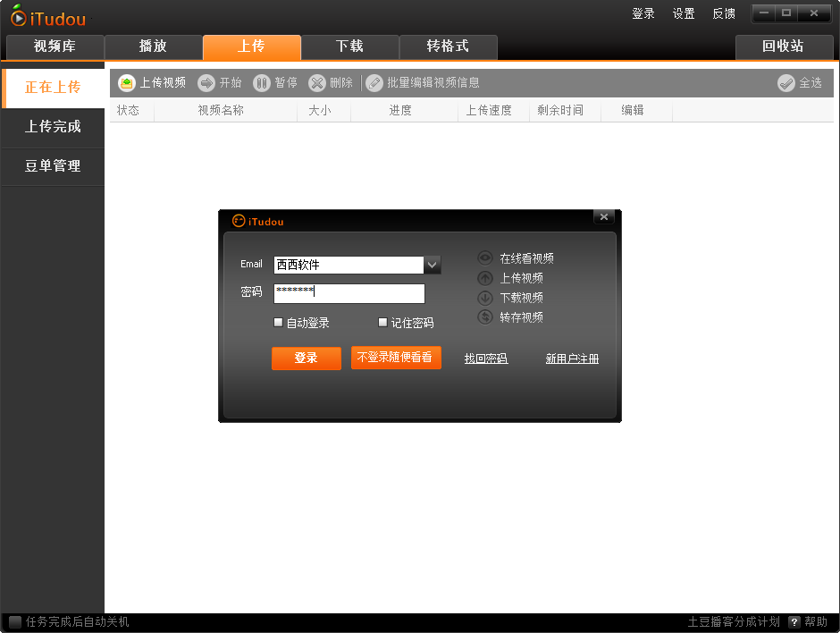Click browse without login (不登录随便看看) button
840x633 pixels.
pos(395,358)
